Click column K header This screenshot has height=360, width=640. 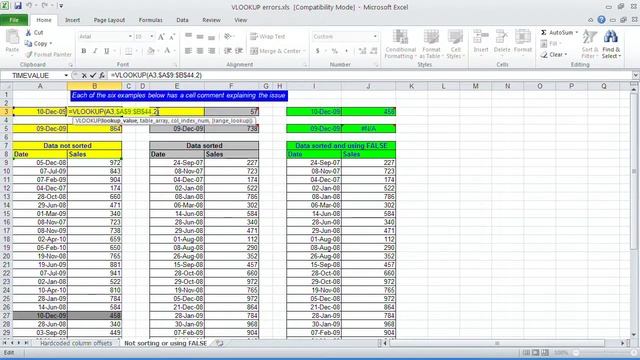[411, 86]
